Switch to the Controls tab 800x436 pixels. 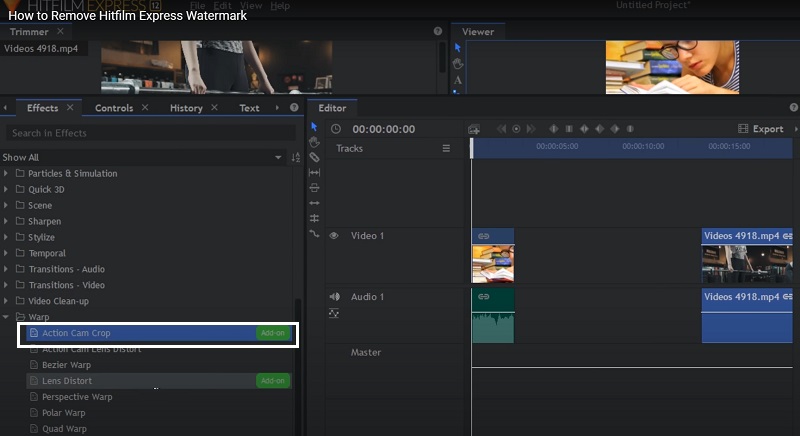pyautogui.click(x=114, y=108)
